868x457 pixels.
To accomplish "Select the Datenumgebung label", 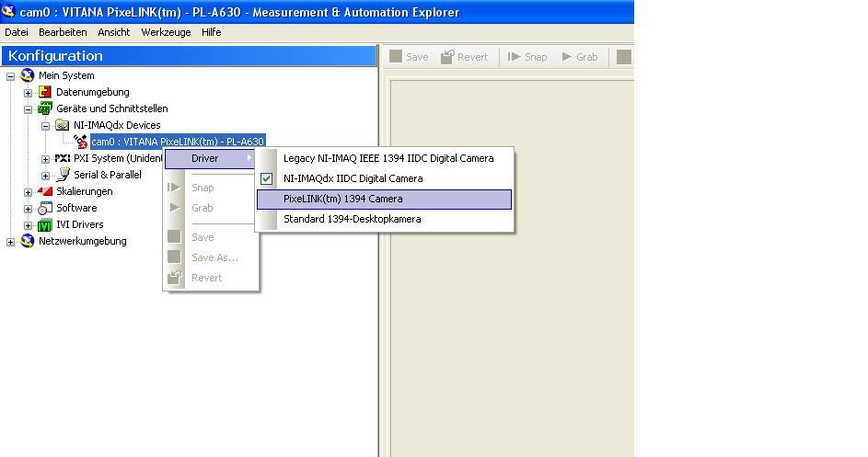I will click(92, 92).
